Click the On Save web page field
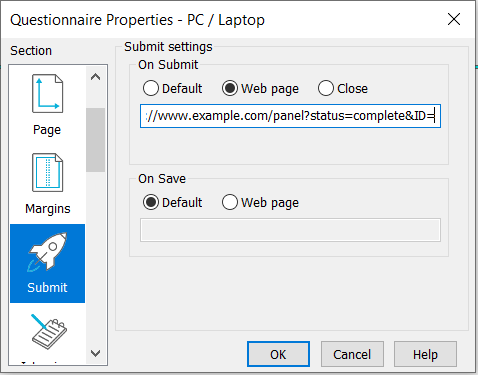This screenshot has height=375, width=478. 290,230
